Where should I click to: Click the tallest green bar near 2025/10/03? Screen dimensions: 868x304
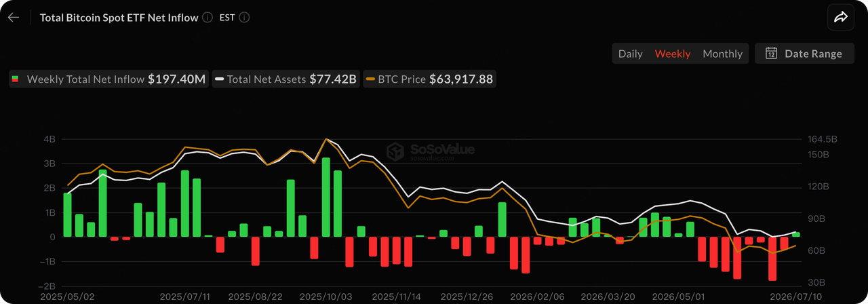point(325,197)
